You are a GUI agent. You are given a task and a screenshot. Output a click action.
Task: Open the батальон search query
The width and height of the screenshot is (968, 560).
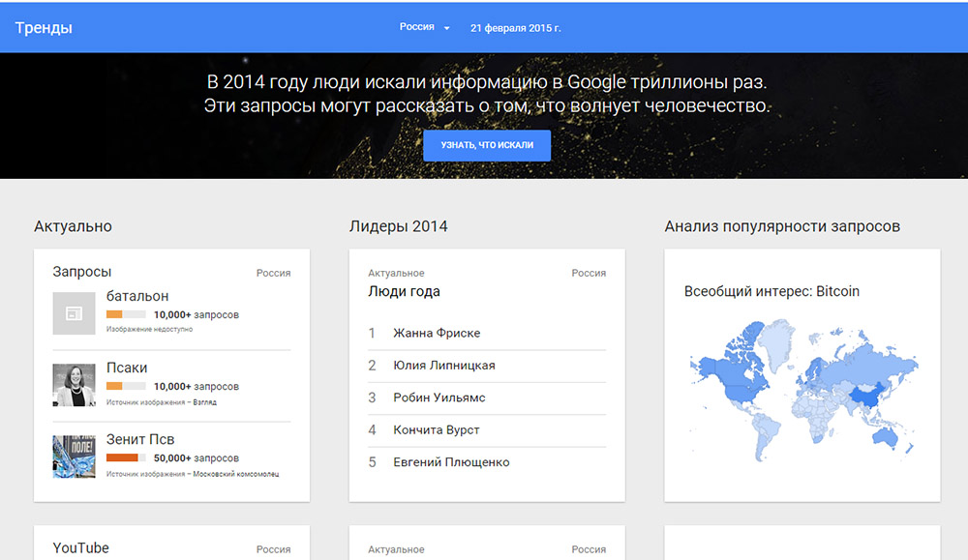coord(137,296)
